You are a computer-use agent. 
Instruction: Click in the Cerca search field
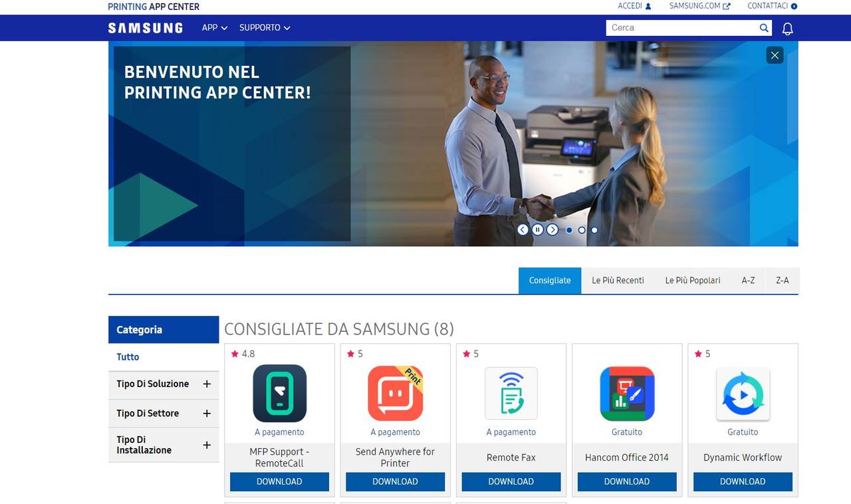[x=681, y=28]
